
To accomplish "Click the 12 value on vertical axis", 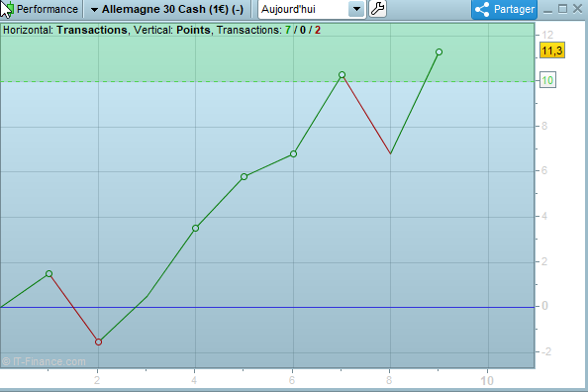I will pos(547,35).
